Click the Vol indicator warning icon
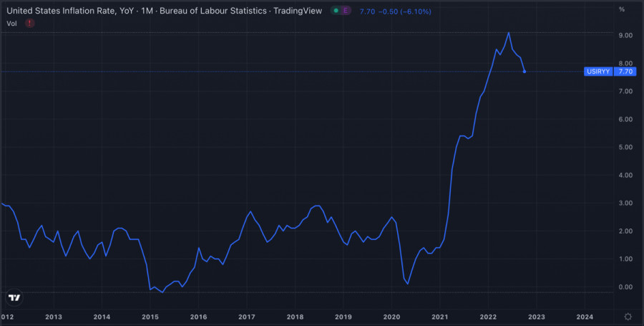This screenshot has width=644, height=326. [29, 23]
